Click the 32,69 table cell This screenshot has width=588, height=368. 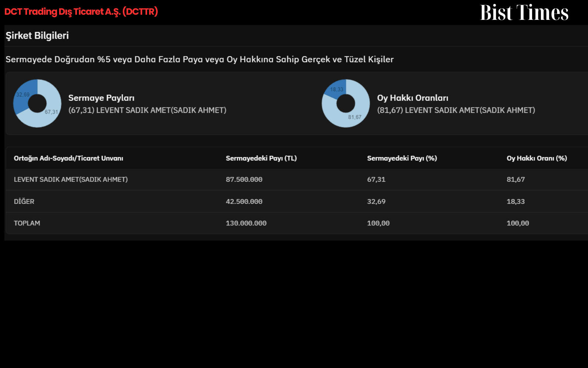click(x=376, y=202)
